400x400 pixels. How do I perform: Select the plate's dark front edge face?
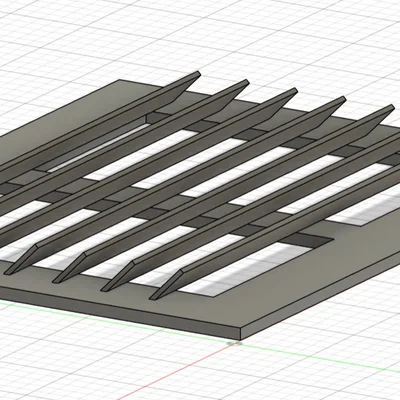(x=120, y=312)
